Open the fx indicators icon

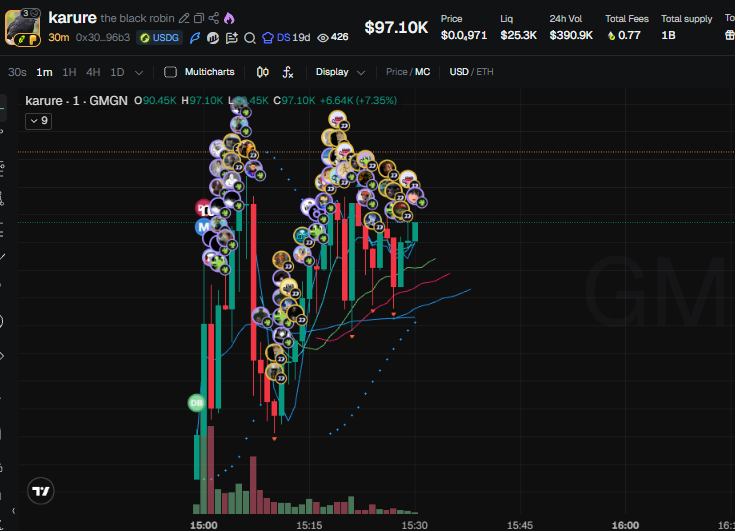(287, 72)
